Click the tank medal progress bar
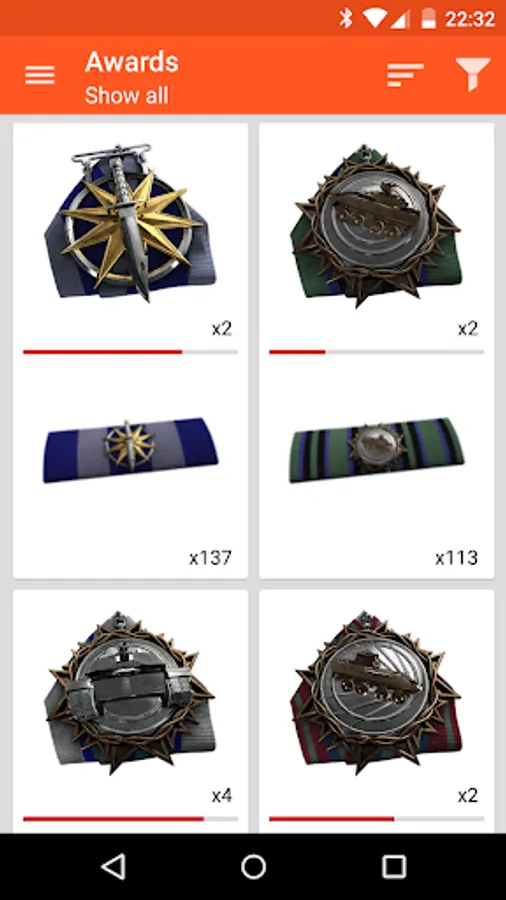Viewport: 506px width, 900px height. (x=376, y=352)
